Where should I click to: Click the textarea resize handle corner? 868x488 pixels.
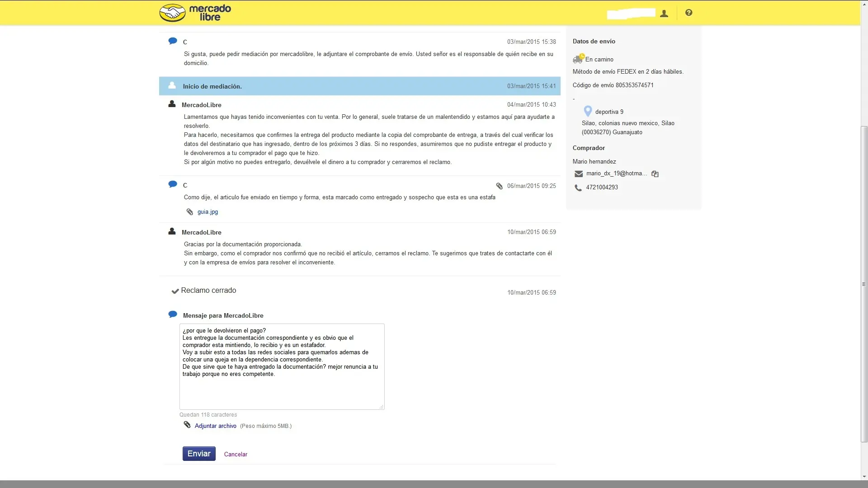[x=382, y=407]
